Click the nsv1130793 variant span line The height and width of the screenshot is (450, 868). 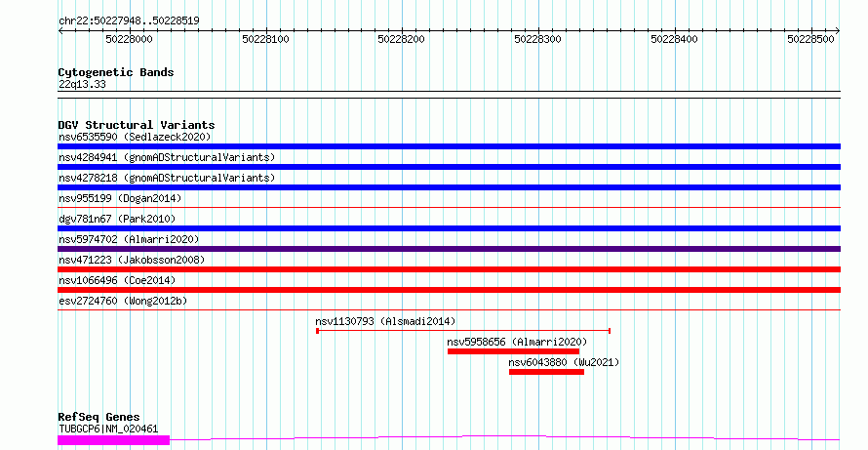point(463,331)
